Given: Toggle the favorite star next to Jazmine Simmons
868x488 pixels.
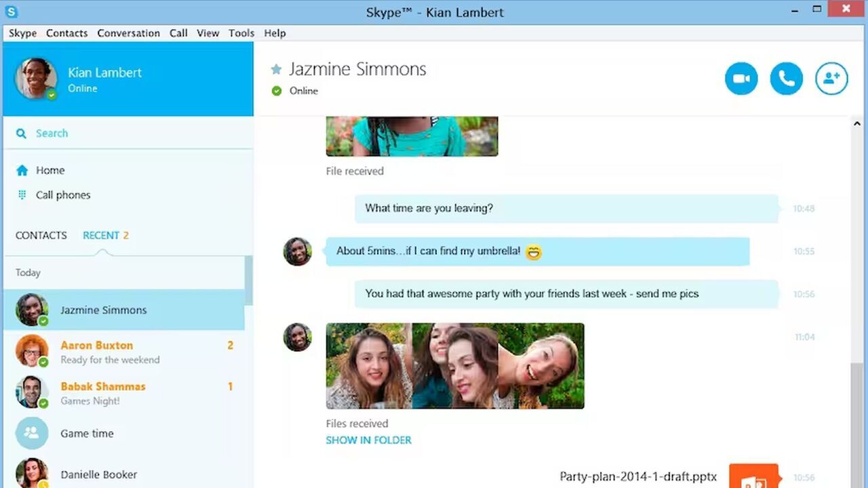Looking at the screenshot, I should 276,69.
